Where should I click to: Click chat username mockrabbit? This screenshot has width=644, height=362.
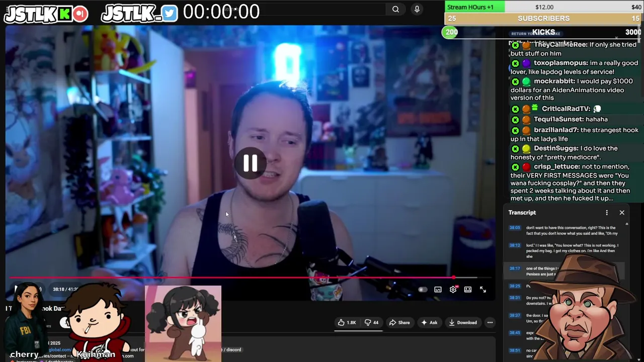click(x=554, y=81)
